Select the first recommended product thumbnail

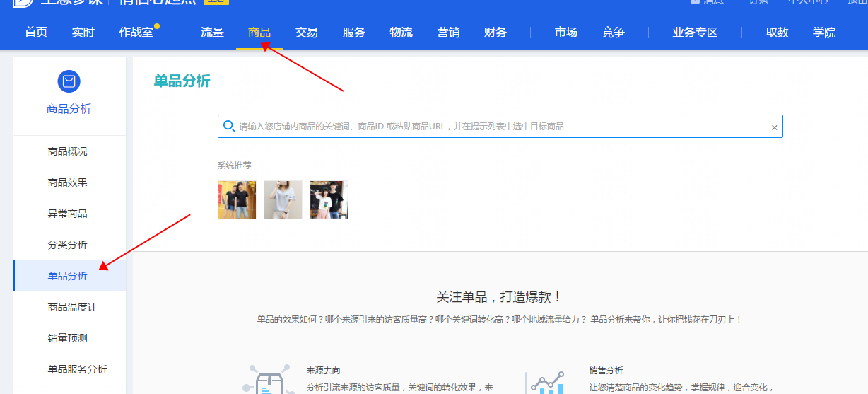237,199
